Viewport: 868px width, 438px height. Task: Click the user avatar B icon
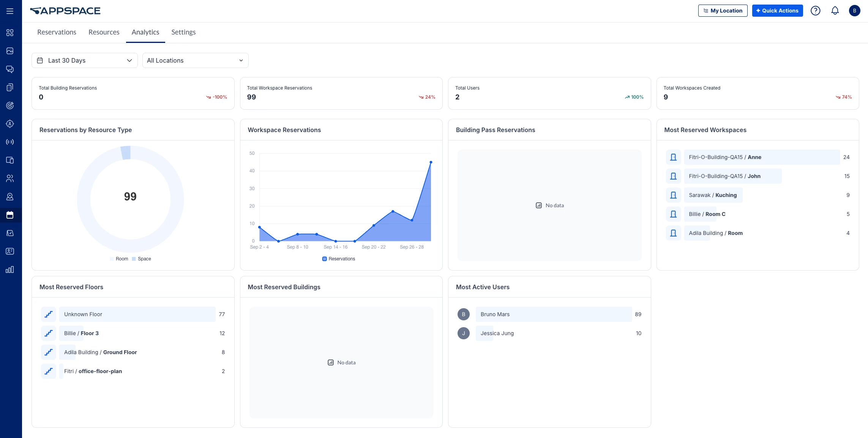coord(854,11)
